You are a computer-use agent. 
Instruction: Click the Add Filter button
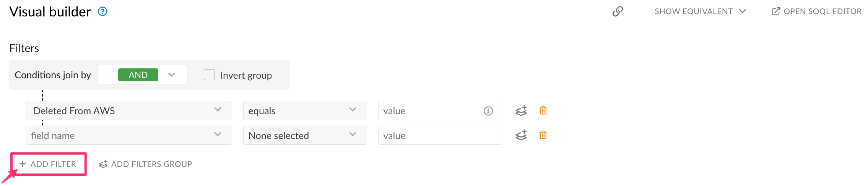click(x=48, y=164)
